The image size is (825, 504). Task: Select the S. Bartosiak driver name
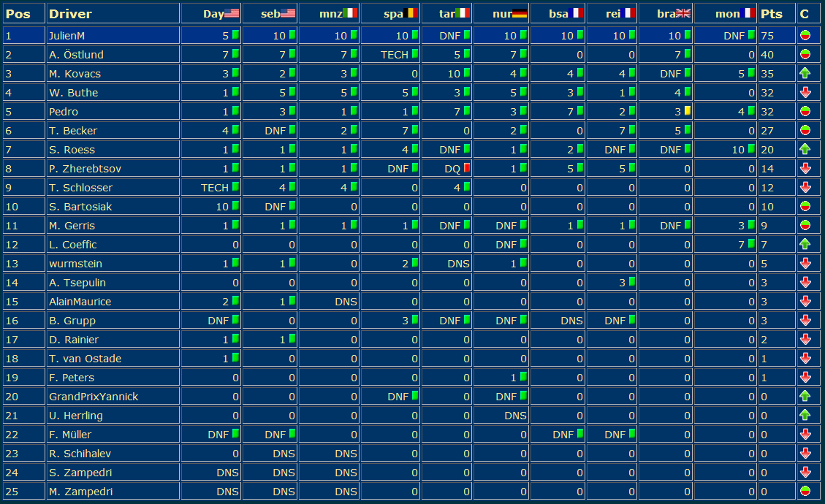[80, 207]
